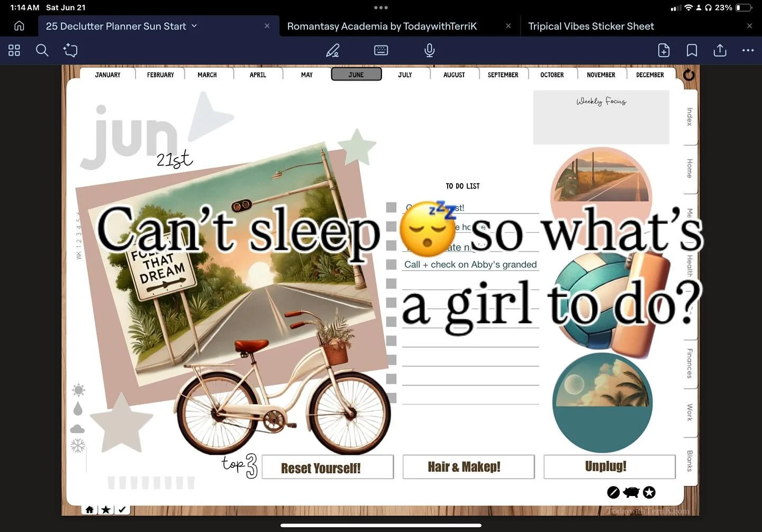Start an audio recording with the microphone
The image size is (762, 532).
click(x=429, y=50)
